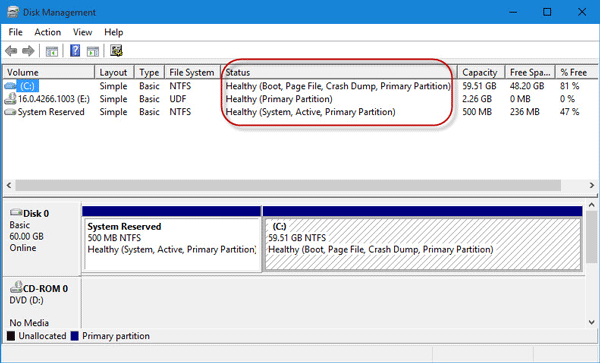
Task: Sort by the Status column header
Action: coord(339,72)
